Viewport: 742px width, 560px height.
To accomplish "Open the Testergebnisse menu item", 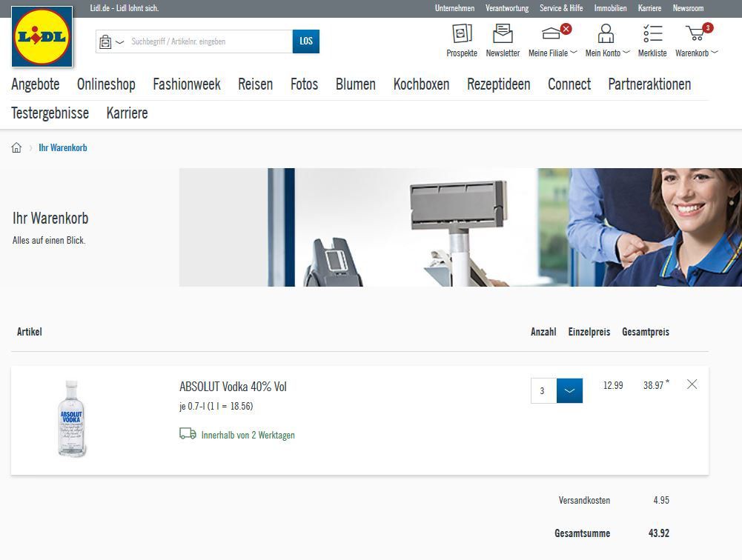I will 50,113.
